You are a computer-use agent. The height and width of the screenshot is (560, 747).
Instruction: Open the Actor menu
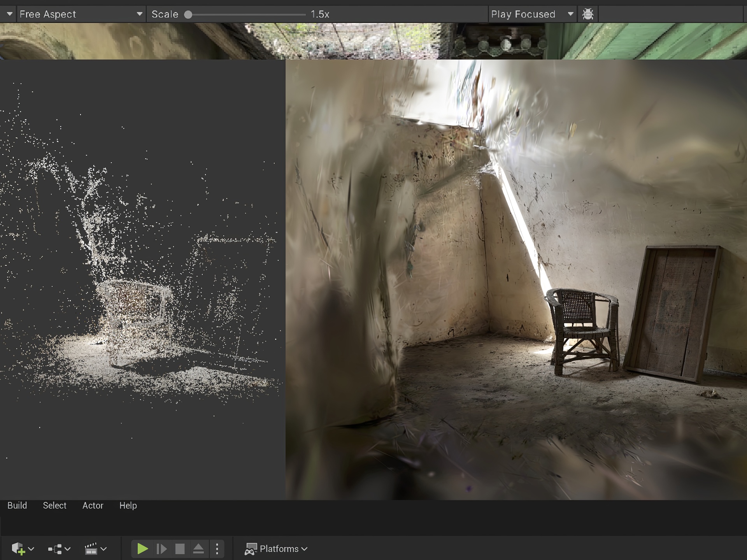(93, 505)
